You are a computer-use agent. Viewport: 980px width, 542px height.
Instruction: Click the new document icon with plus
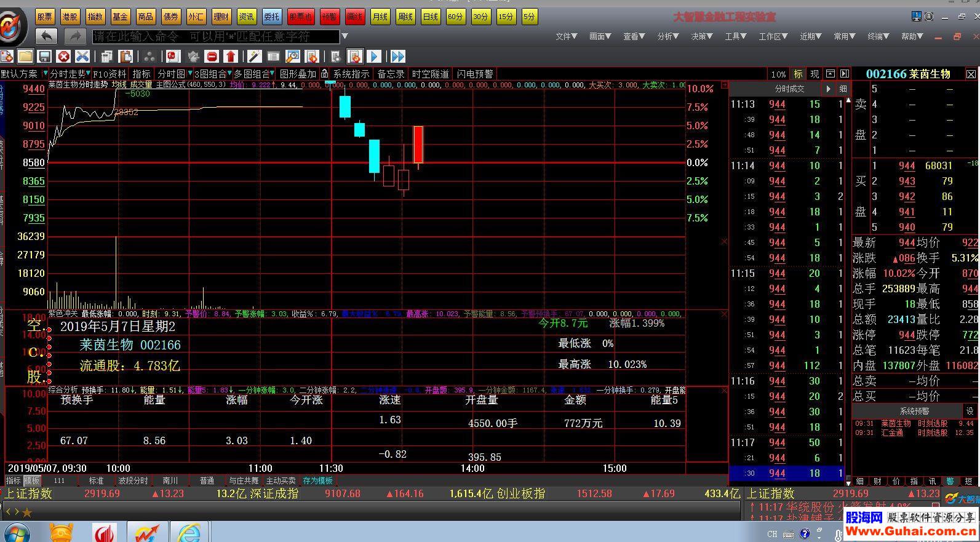(x=7, y=57)
